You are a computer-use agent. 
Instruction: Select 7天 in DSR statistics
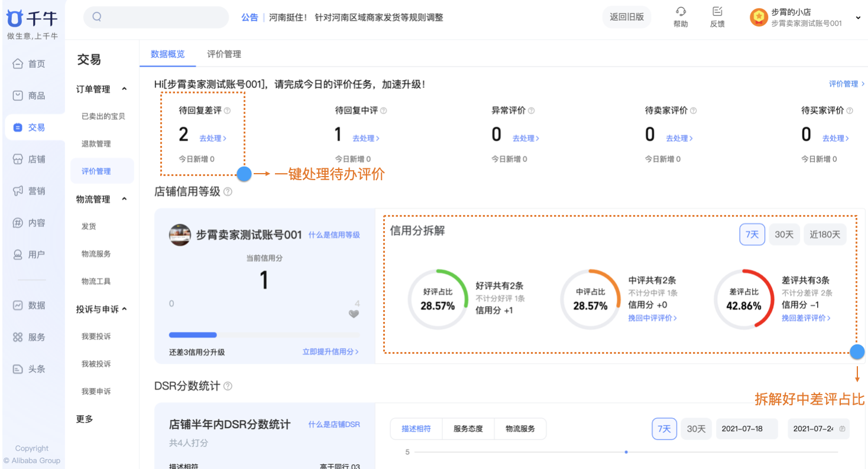click(x=665, y=429)
